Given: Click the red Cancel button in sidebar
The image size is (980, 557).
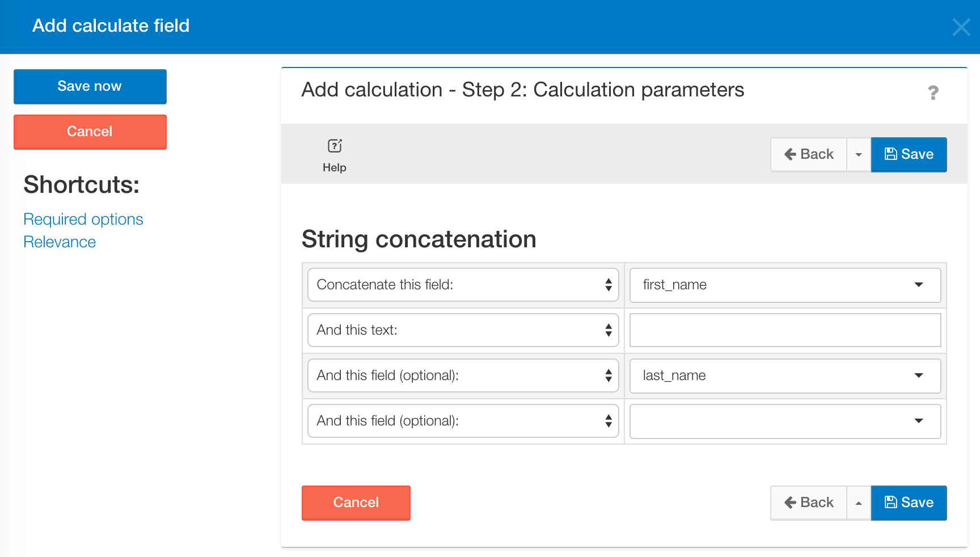Looking at the screenshot, I should (90, 132).
